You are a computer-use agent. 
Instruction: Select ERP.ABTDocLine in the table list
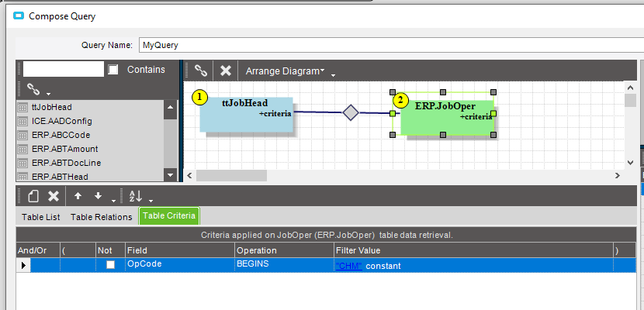[66, 163]
